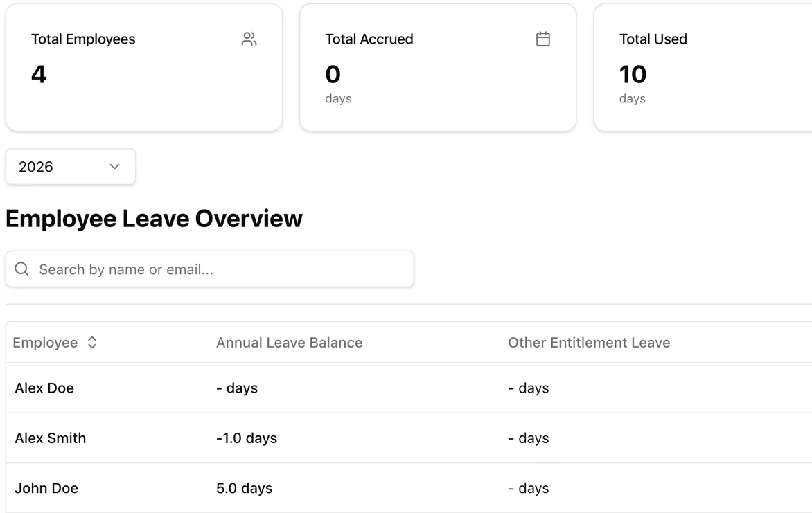
Task: Click the Annual Leave Balance column header
Action: click(x=290, y=343)
